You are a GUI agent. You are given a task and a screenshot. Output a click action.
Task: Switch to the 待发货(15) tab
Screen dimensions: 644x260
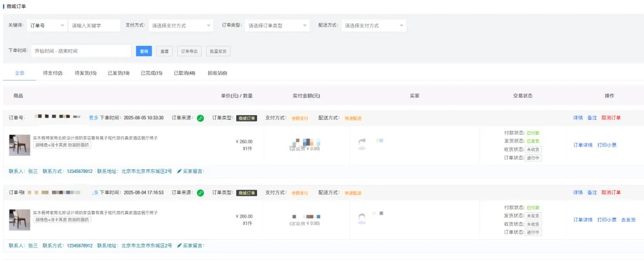click(x=85, y=73)
